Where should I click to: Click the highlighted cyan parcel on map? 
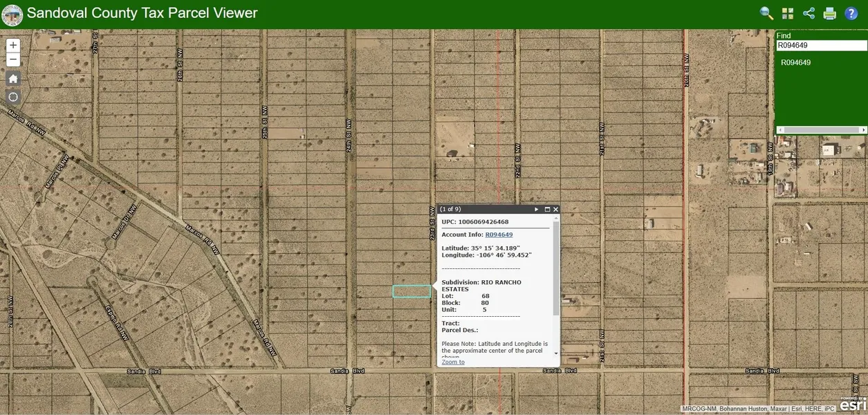point(412,292)
